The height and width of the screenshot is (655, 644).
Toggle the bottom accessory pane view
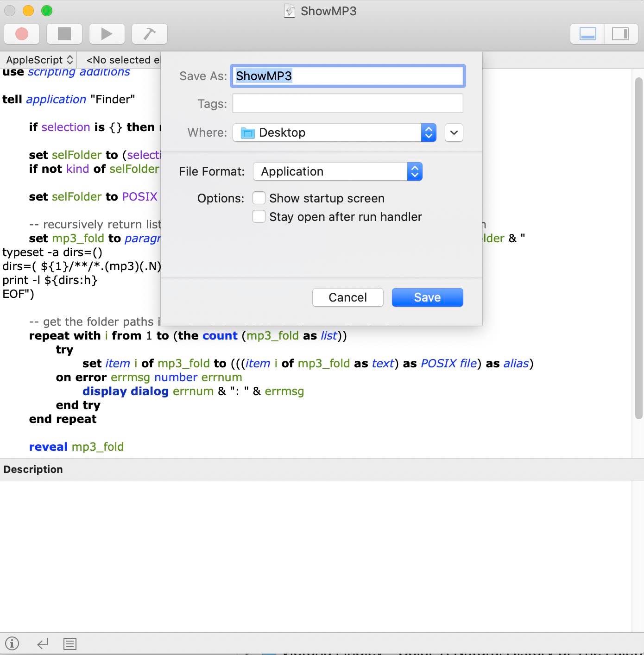[587, 34]
